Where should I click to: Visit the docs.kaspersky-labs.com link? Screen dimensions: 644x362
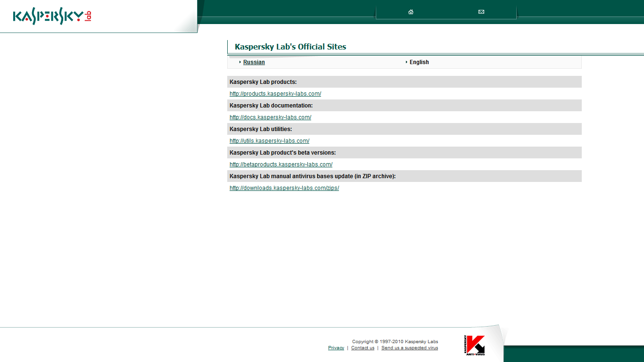(x=270, y=117)
